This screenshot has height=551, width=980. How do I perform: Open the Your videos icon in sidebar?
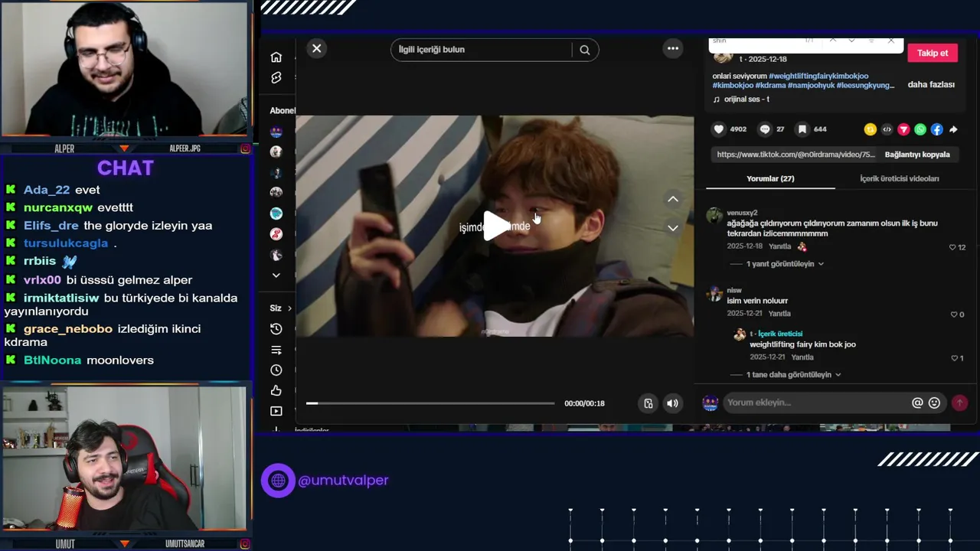coord(276,412)
